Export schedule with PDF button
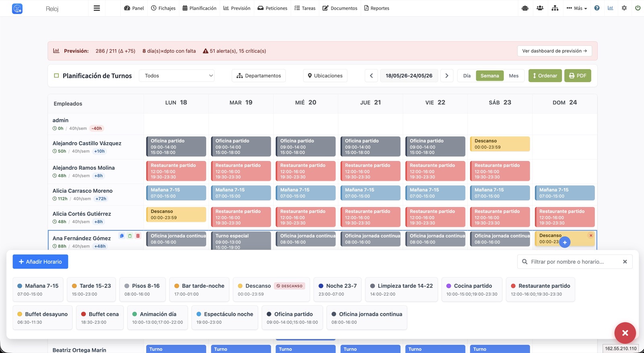The height and width of the screenshot is (353, 644). (x=578, y=76)
